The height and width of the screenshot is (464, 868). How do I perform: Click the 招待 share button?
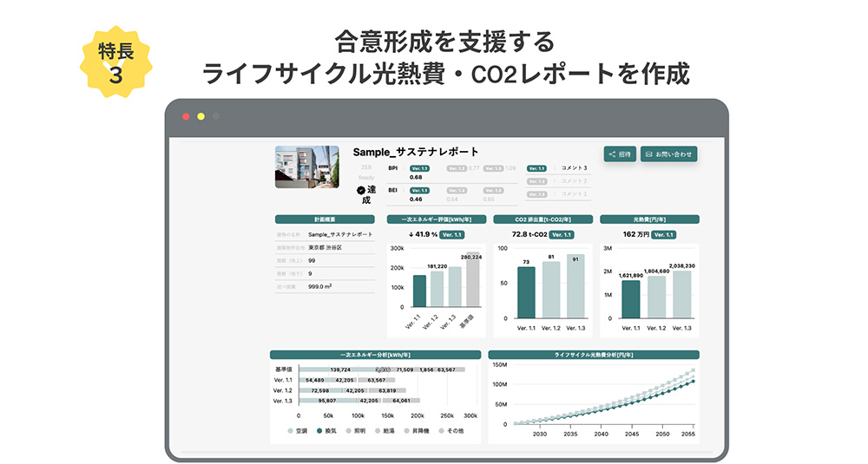click(x=620, y=154)
